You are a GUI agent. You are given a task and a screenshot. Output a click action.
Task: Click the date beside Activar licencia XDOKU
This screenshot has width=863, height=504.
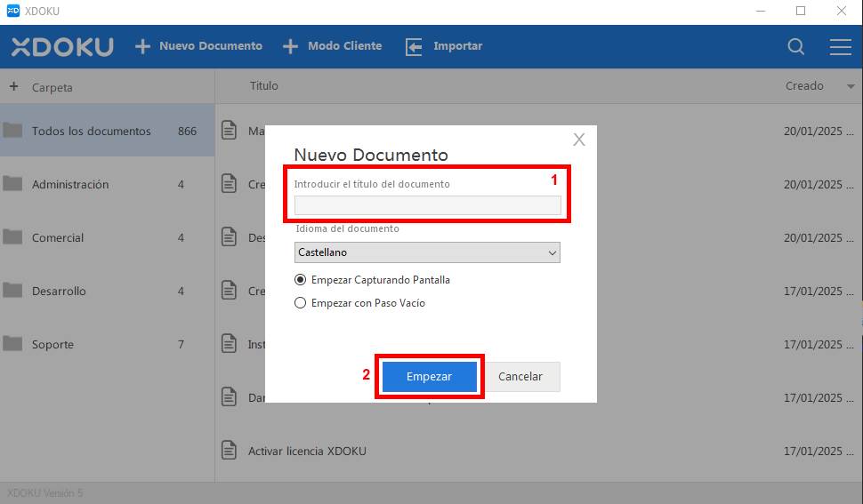[x=819, y=451]
